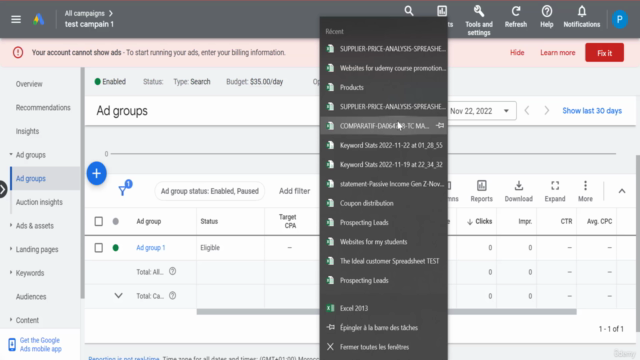Select all ad groups header checkbox
Viewport: 640px width, 360px height.
coord(99,221)
